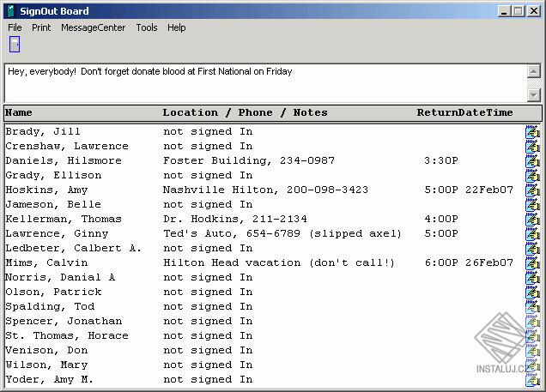Screen dimensions: 546x392
Task: Open the Tools menu
Action: pyautogui.click(x=147, y=27)
